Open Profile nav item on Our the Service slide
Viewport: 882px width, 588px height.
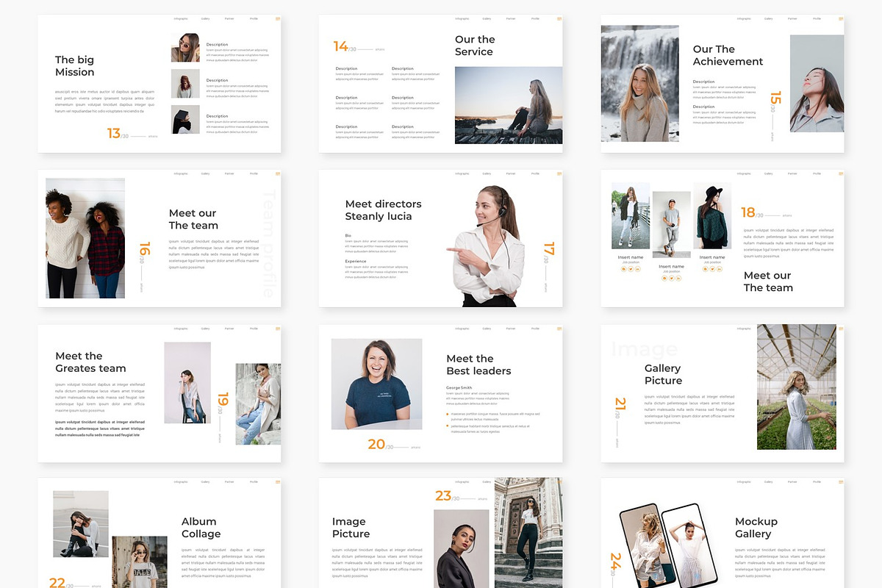535,19
